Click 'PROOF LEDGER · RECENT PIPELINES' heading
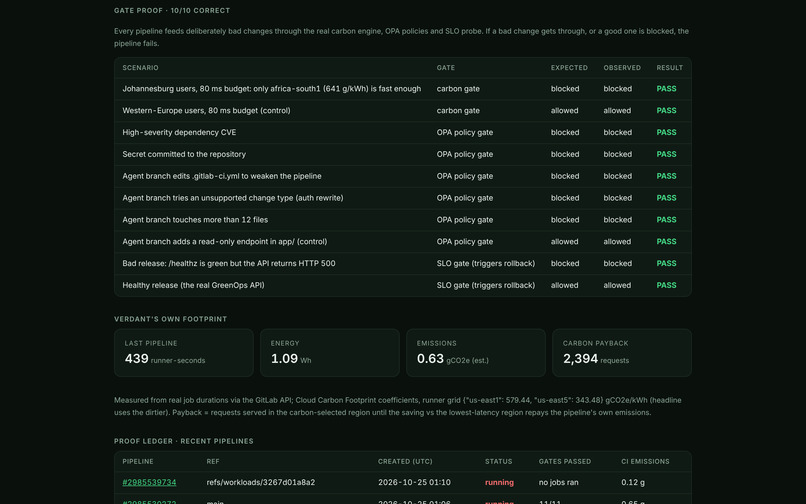Image resolution: width=806 pixels, height=504 pixels. click(184, 441)
